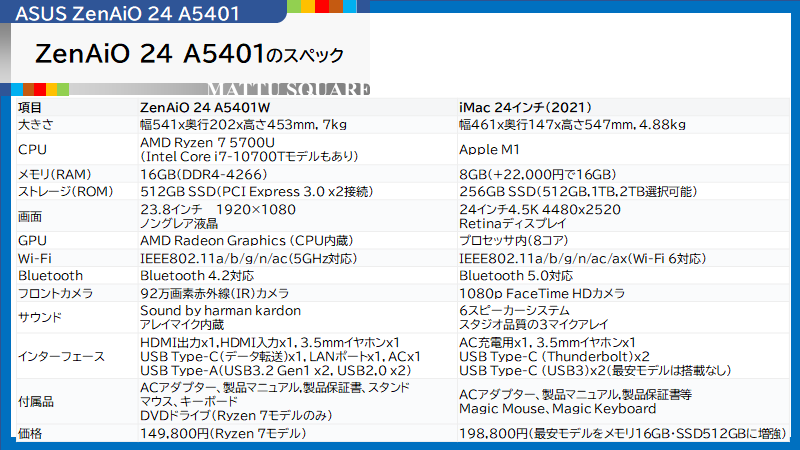The width and height of the screenshot is (800, 450).
Task: Click the cell 'Bluetooth 5.0対応'
Action: pos(516,276)
